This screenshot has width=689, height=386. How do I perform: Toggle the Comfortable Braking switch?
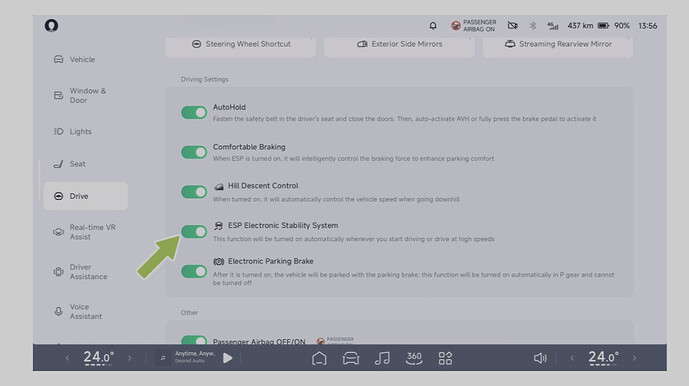[194, 152]
